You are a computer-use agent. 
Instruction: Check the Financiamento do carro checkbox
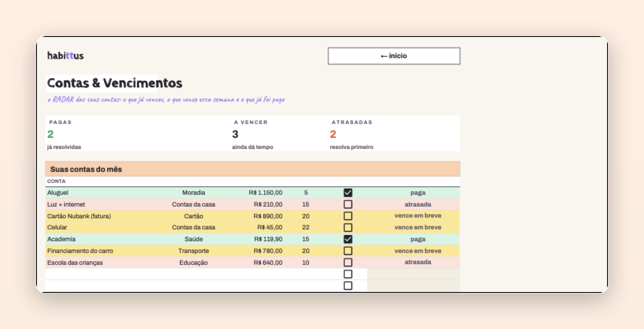348,251
